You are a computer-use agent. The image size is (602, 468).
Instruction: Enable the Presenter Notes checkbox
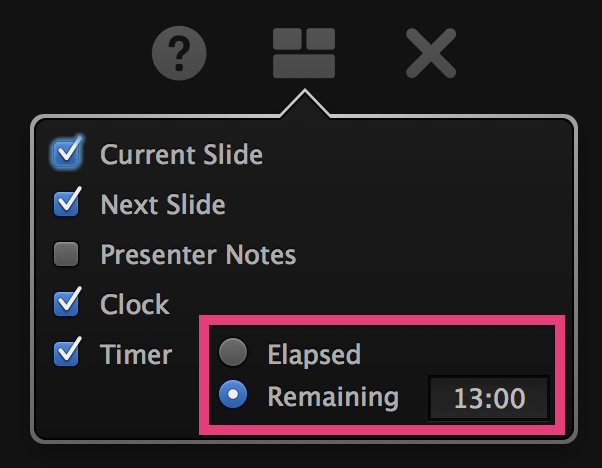coord(67,254)
